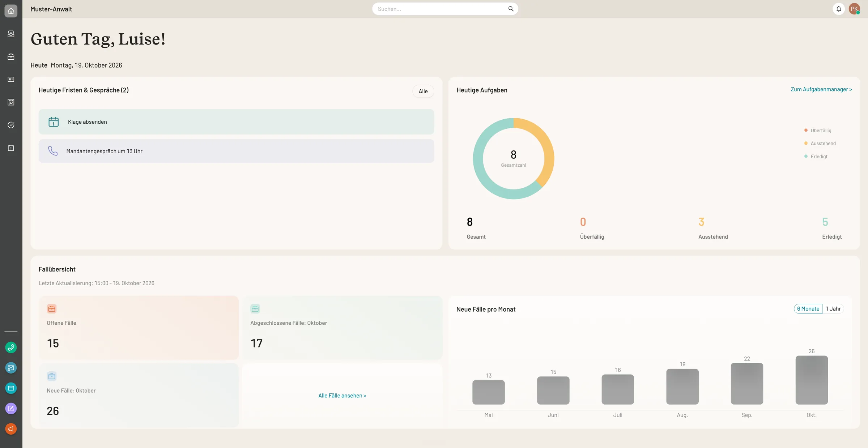The width and height of the screenshot is (868, 448).
Task: Click the Muster-Anwalt app title
Action: tap(51, 9)
